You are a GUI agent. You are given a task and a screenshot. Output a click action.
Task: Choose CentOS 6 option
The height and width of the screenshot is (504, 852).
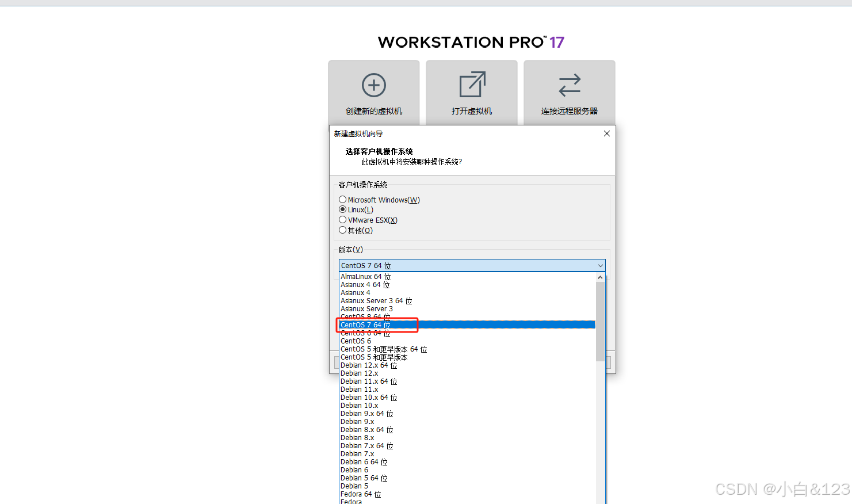pyautogui.click(x=467, y=341)
